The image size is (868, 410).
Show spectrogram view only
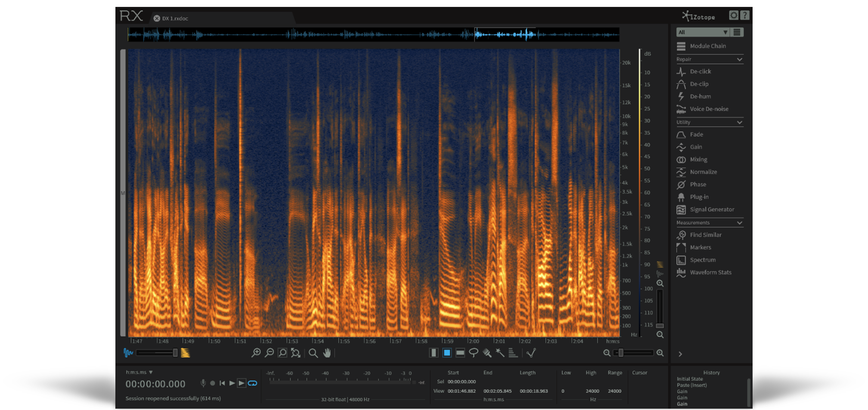tap(185, 353)
